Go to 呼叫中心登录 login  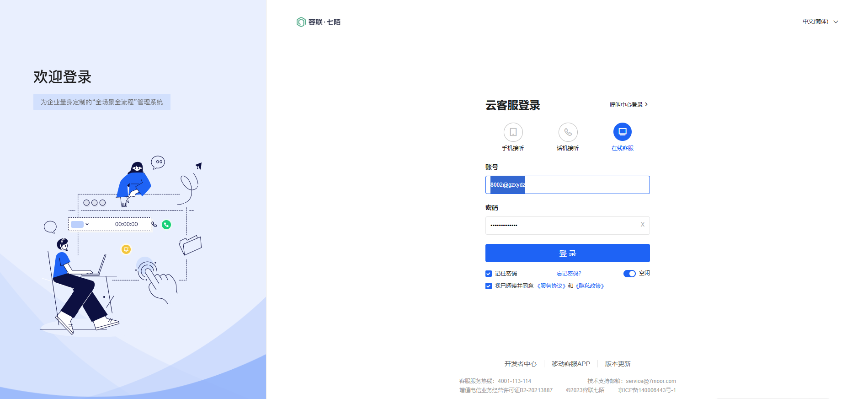pyautogui.click(x=628, y=104)
